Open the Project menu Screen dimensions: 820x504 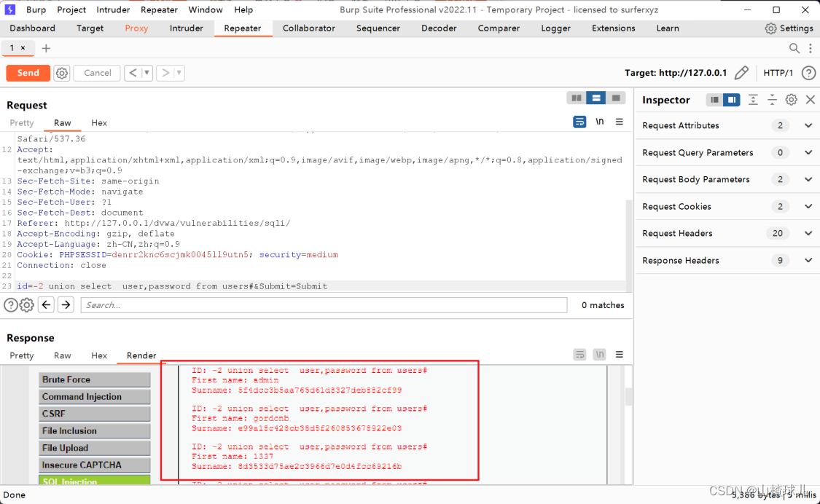click(x=71, y=10)
